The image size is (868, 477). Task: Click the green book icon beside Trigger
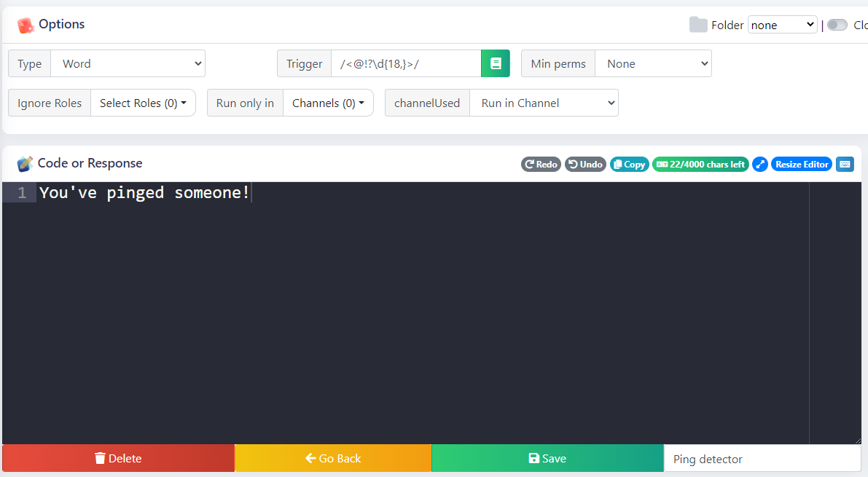496,63
